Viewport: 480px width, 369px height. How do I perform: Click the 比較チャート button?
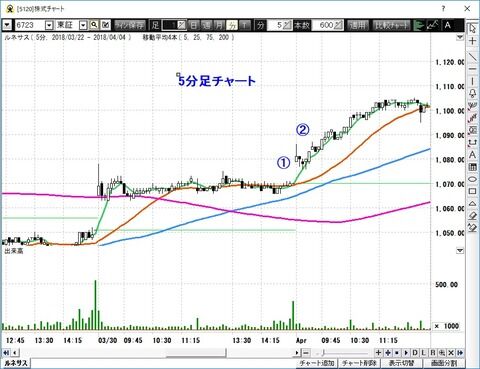pyautogui.click(x=392, y=25)
